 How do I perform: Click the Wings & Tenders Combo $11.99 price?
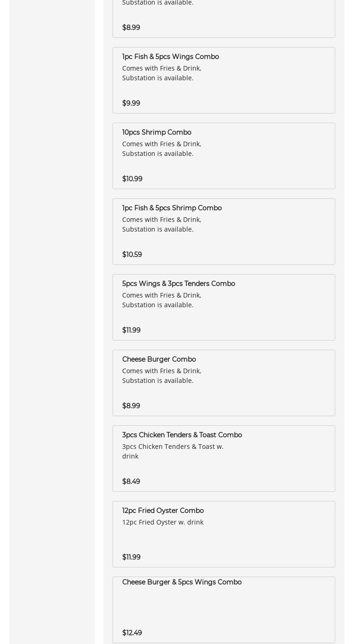tap(131, 330)
